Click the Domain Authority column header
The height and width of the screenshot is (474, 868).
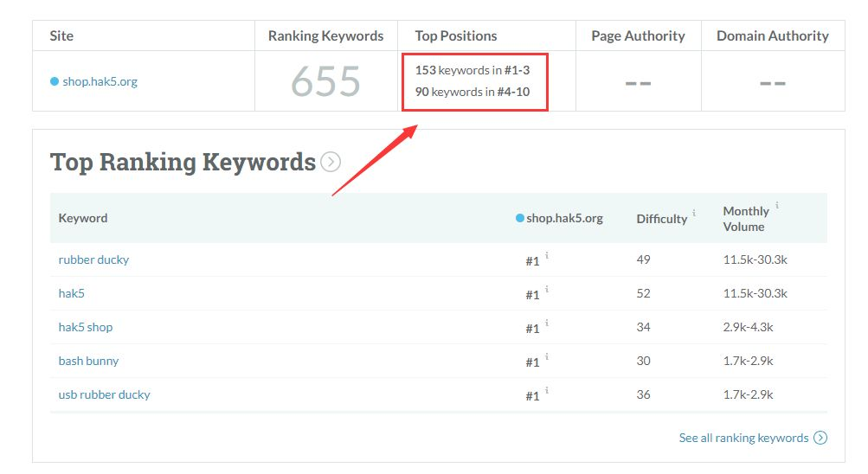[772, 36]
